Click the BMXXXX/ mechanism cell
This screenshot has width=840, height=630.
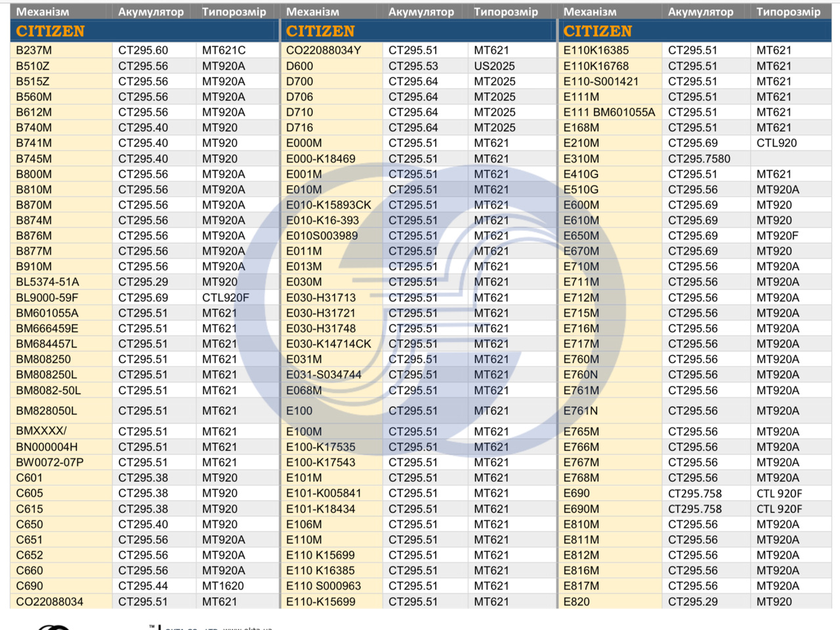point(41,432)
